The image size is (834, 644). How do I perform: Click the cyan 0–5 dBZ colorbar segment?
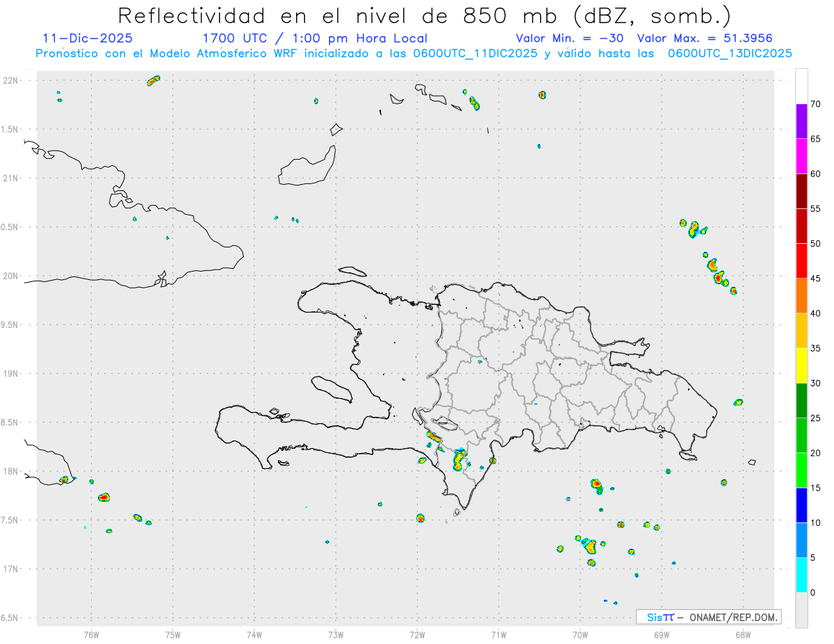[x=801, y=575]
